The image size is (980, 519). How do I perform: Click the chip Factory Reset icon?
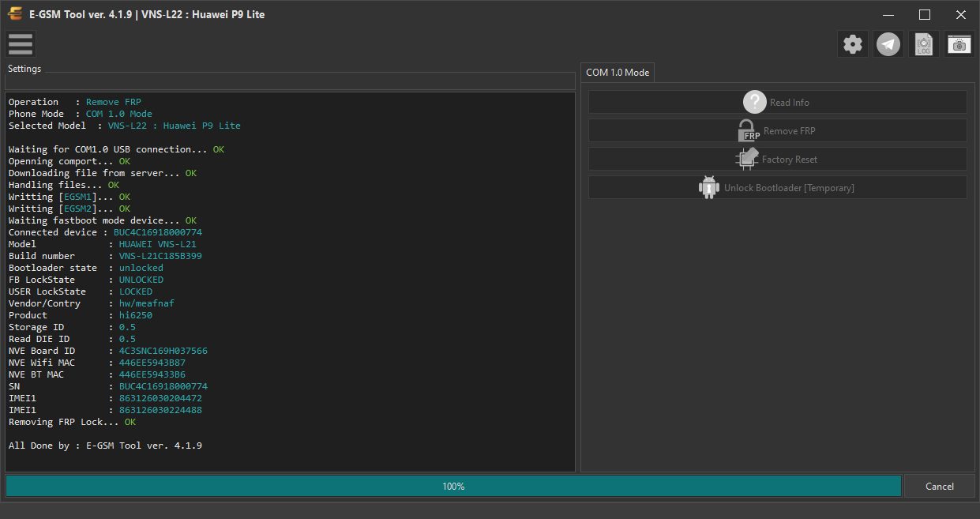pyautogui.click(x=747, y=159)
